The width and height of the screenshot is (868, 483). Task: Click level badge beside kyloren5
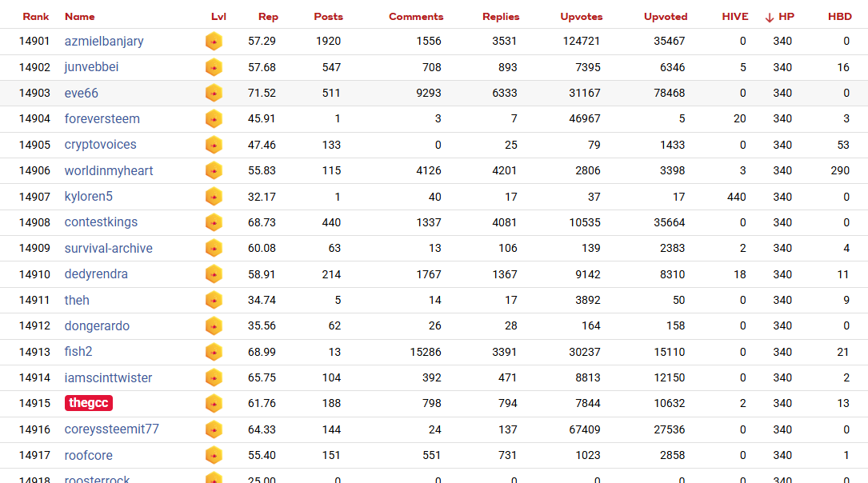click(x=214, y=197)
